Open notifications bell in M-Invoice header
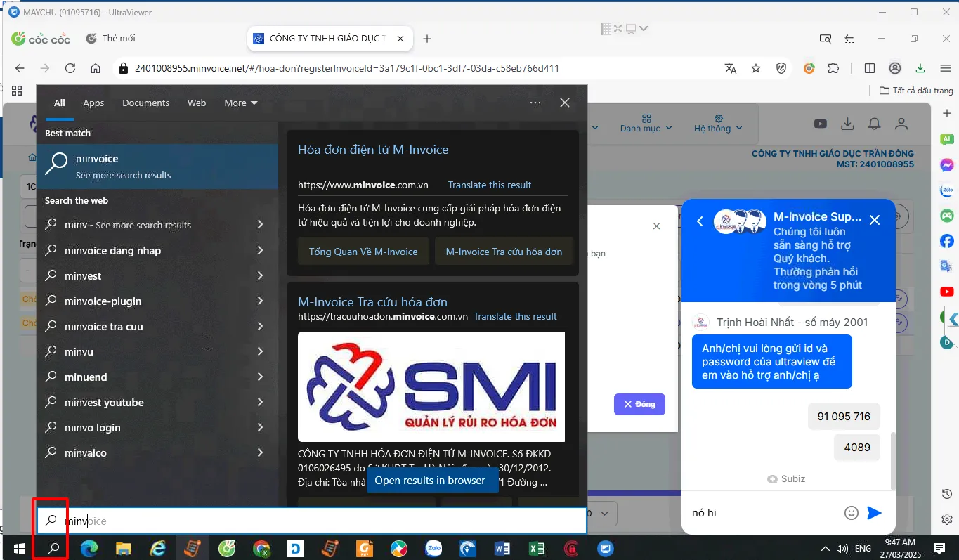Screen dimensions: 959x560 874,124
